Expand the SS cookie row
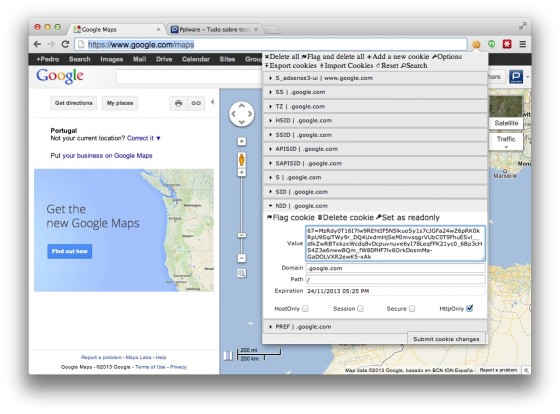This screenshot has width=560, height=414. (x=375, y=92)
